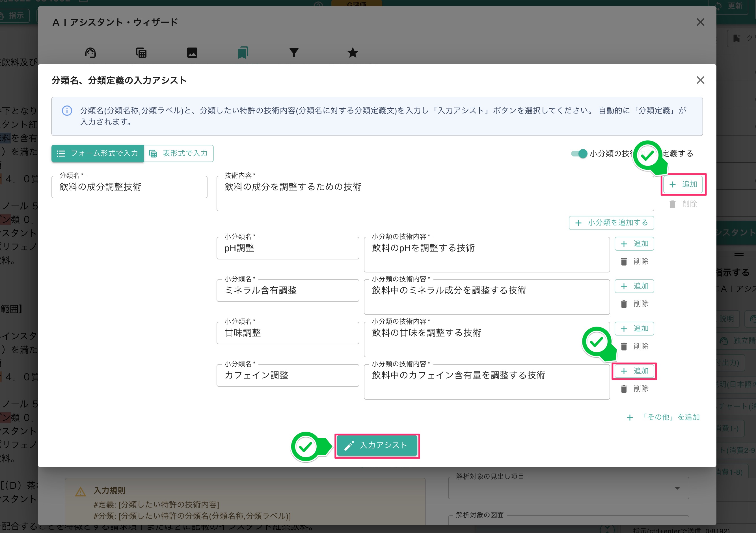Screen dimensions: 756x533
Task: Click 追加 button next to 技術内容 field
Action: coord(683,184)
